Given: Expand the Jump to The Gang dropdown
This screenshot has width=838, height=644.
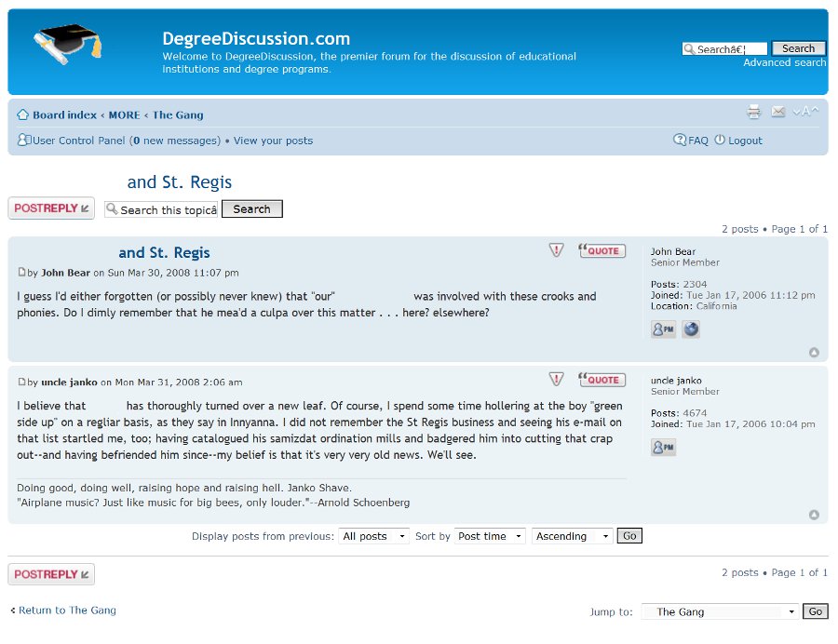Looking at the screenshot, I should tap(720, 611).
